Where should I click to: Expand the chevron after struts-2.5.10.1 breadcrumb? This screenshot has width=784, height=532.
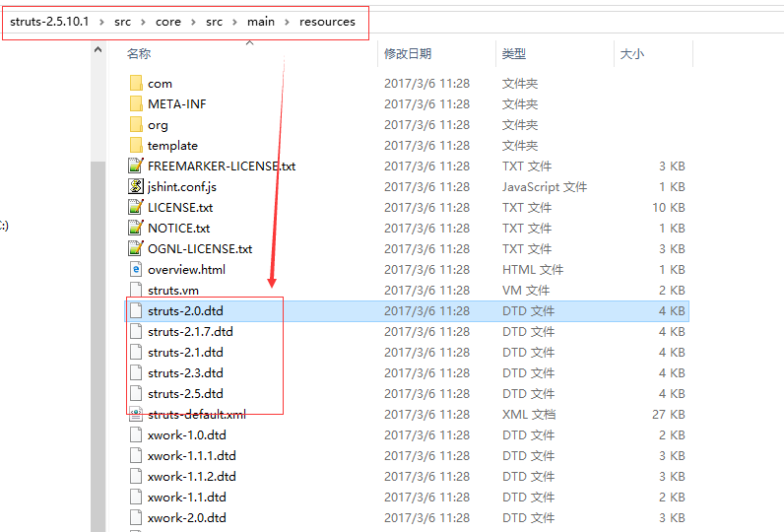pos(101,22)
